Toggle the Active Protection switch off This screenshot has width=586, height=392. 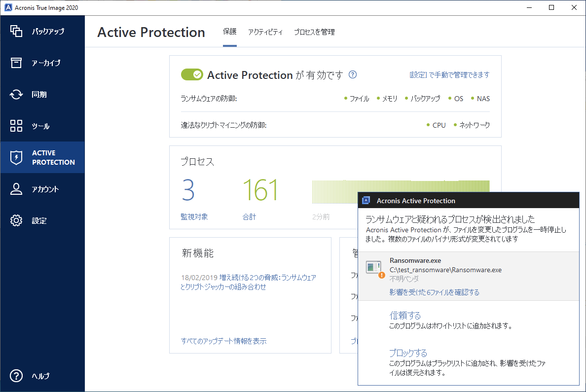(192, 74)
